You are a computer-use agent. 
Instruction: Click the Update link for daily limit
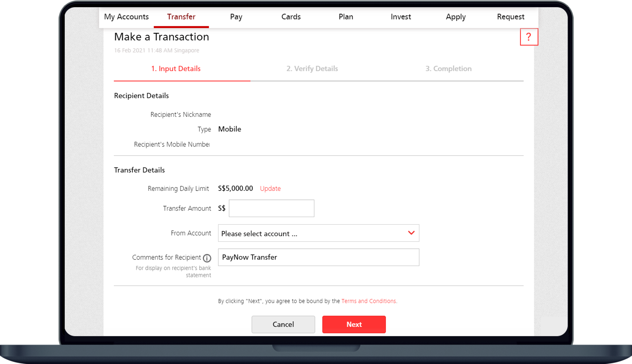click(x=270, y=188)
